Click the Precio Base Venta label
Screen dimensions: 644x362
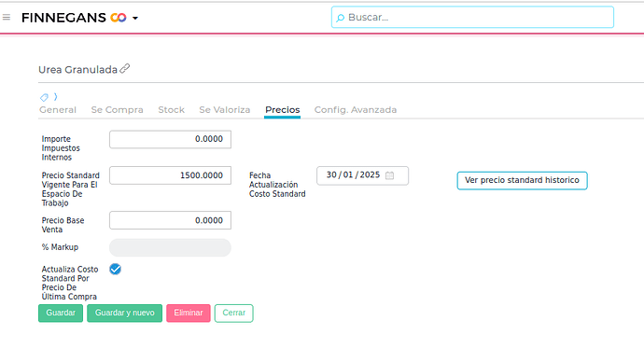click(x=63, y=225)
